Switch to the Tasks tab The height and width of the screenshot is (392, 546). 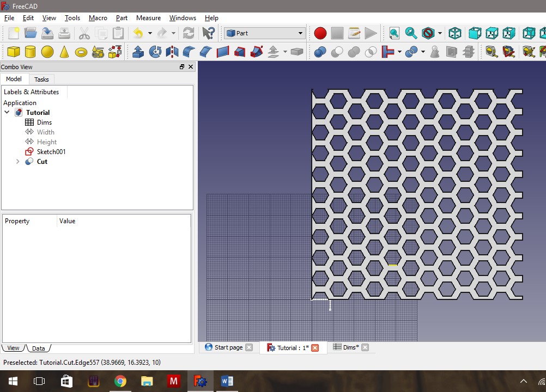pos(41,79)
